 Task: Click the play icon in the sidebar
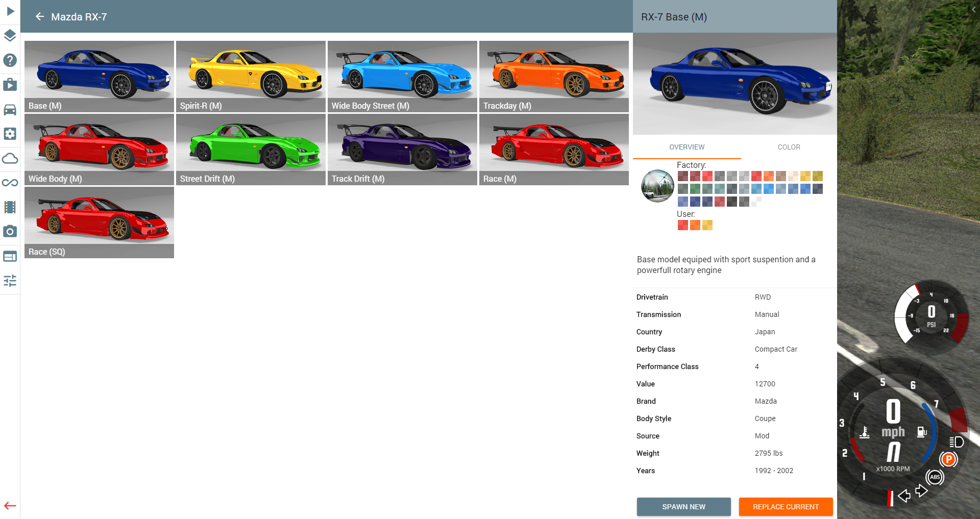pos(10,11)
